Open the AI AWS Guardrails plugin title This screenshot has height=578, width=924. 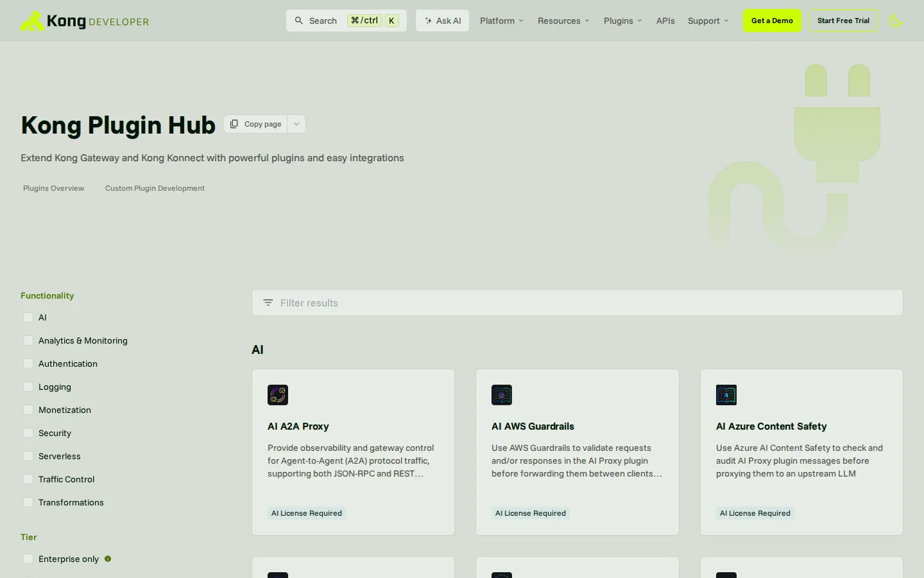coord(533,426)
